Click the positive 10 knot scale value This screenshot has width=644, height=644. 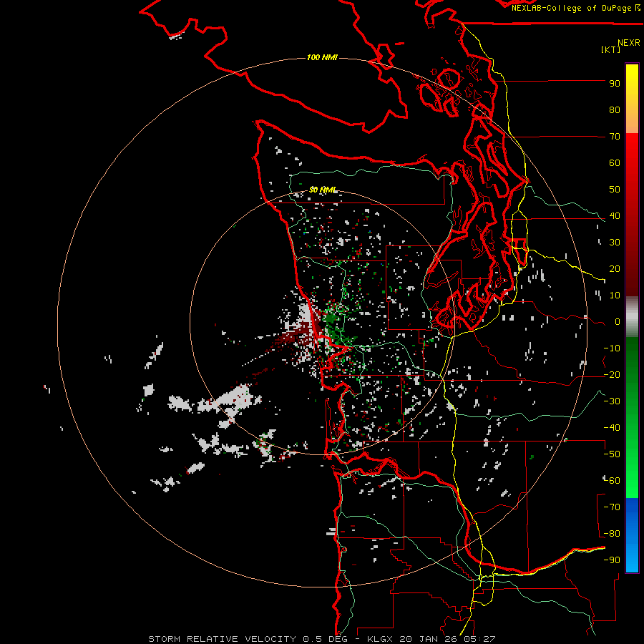[615, 296]
